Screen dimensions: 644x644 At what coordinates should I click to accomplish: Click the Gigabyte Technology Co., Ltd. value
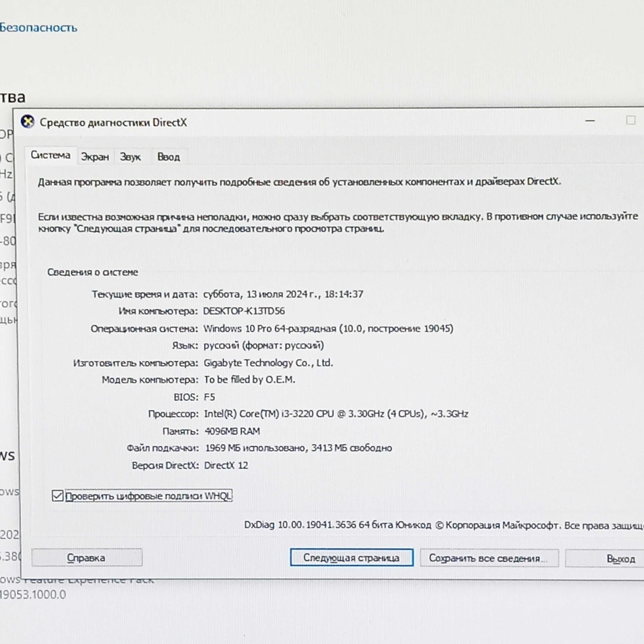click(268, 363)
